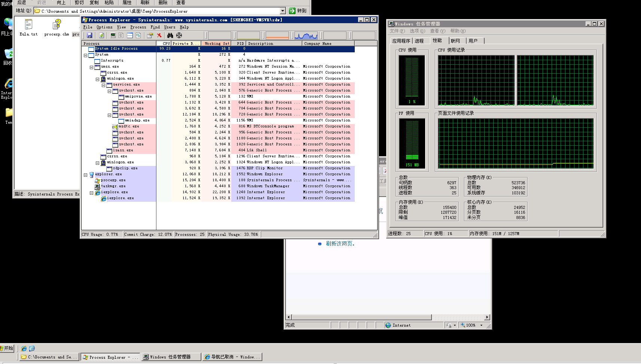Click the IE horizontal scrollbar right arrow
The image size is (641, 364).
(x=487, y=317)
